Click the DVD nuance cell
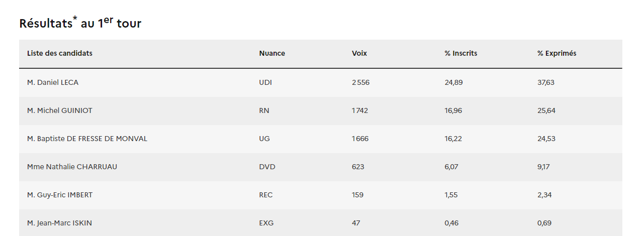This screenshot has width=644, height=236. [267, 167]
